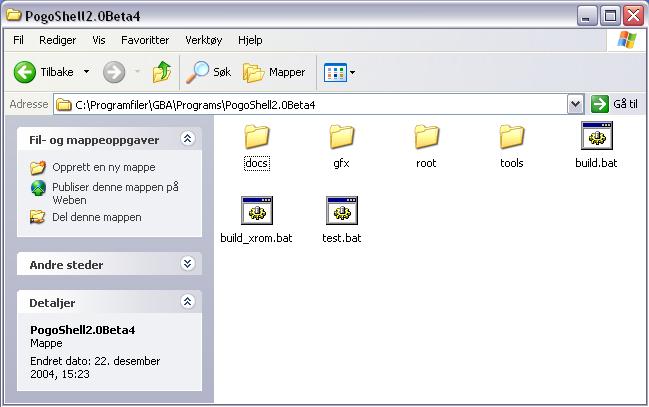Expand the Andre steder panel
Viewport: 649px width, 407px height.
pos(187,263)
